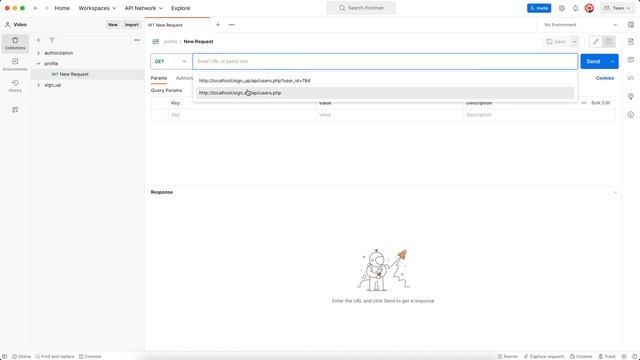This screenshot has height=360, width=640.
Task: Open a new tab with plus icon
Action: (218, 25)
